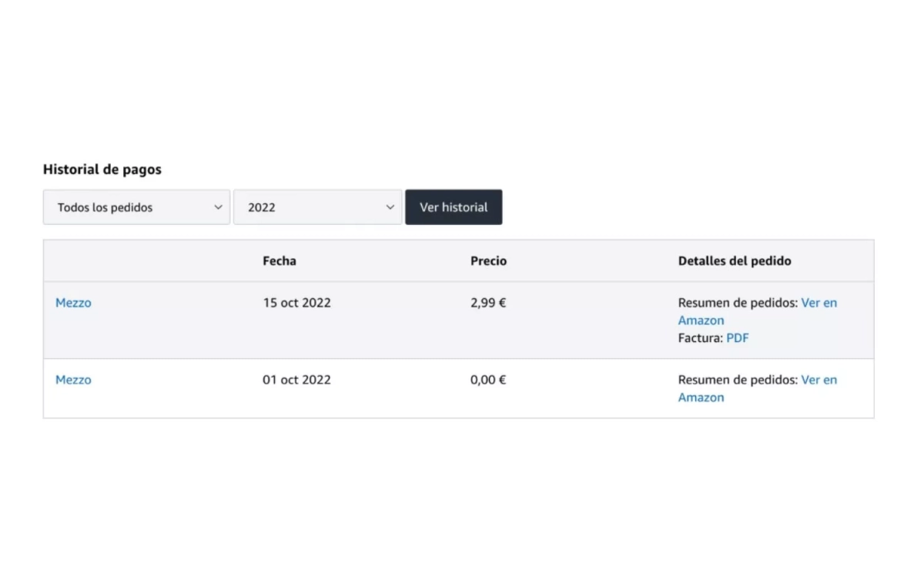Click the date "01 oct 2022"

[x=296, y=380]
